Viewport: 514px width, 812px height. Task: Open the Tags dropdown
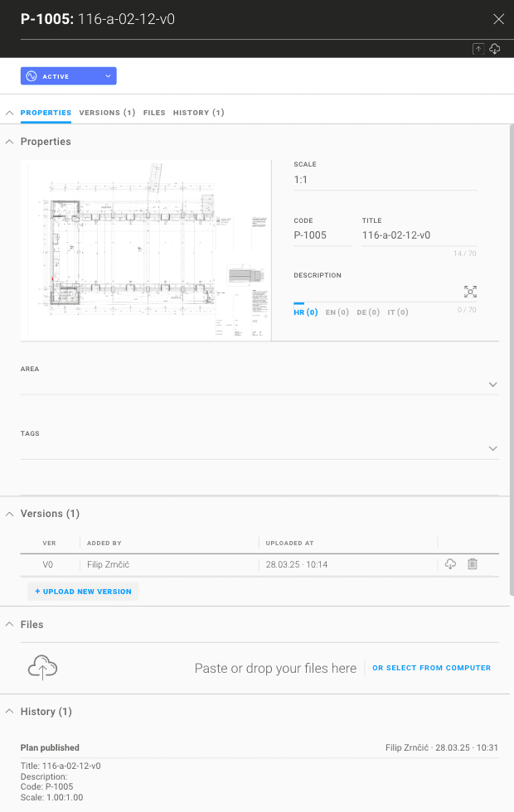click(x=492, y=448)
